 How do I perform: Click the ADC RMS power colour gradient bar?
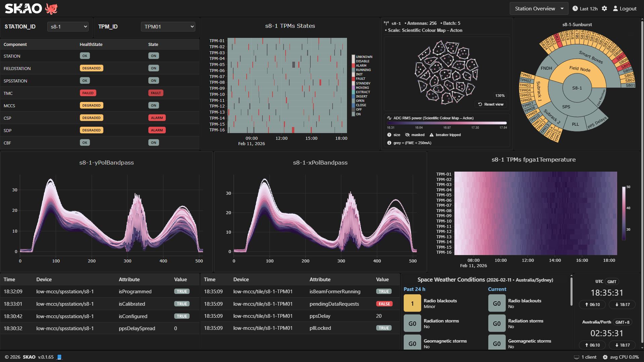click(x=447, y=123)
